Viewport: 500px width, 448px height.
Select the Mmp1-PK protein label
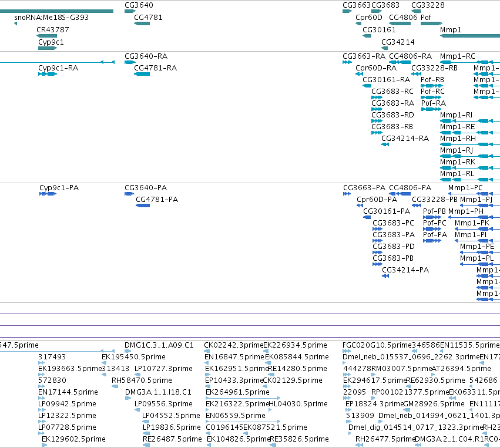[472, 223]
